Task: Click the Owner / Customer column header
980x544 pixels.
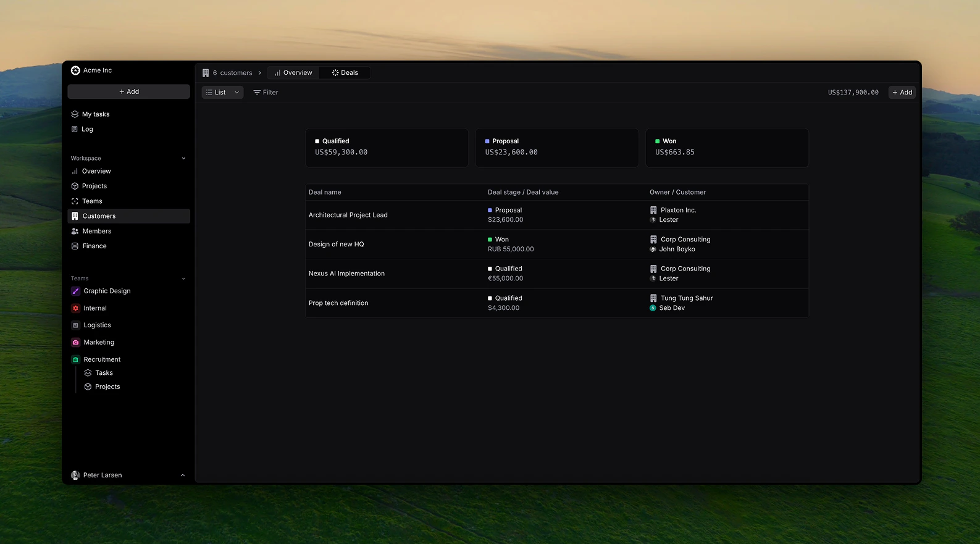Action: pos(677,192)
